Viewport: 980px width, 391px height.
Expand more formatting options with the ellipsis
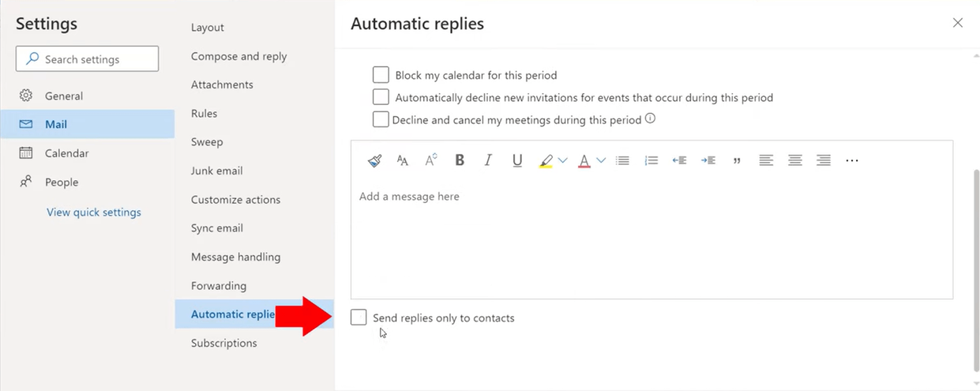[x=852, y=161]
